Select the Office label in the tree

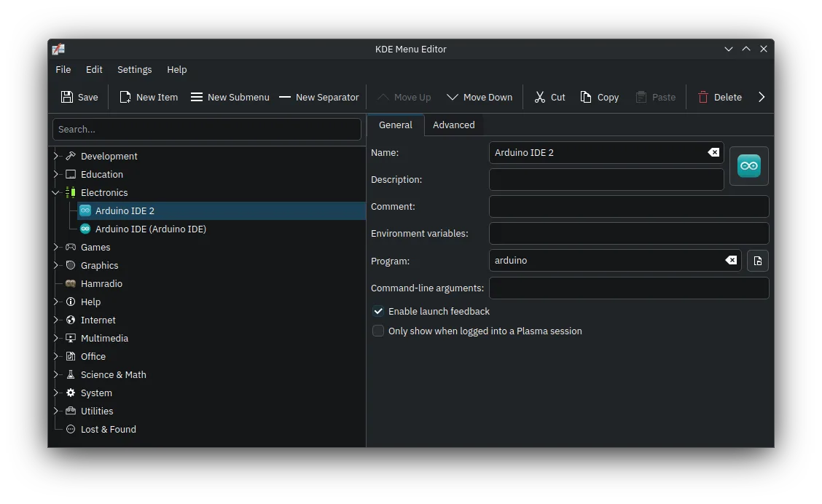click(93, 356)
